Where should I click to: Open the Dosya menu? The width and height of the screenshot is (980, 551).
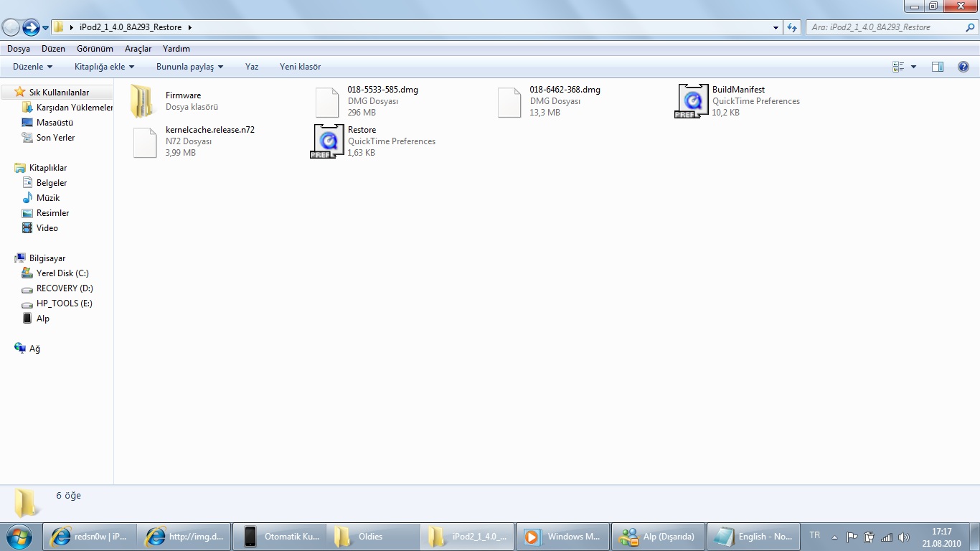coord(19,49)
